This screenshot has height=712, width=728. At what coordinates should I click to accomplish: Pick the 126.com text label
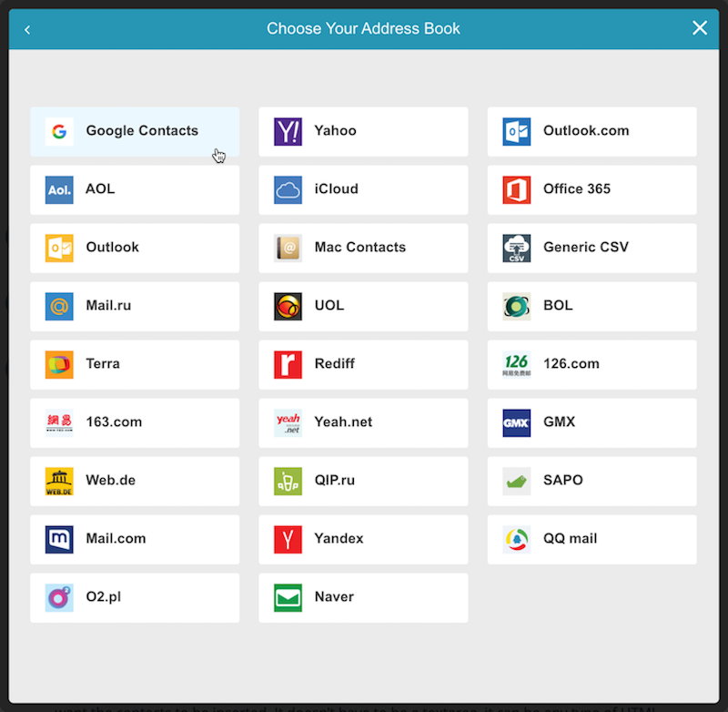pyautogui.click(x=571, y=363)
